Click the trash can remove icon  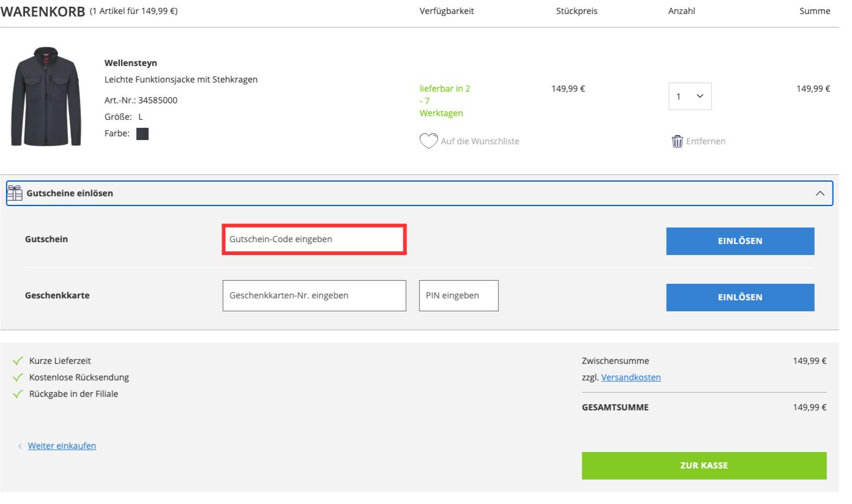(x=678, y=141)
